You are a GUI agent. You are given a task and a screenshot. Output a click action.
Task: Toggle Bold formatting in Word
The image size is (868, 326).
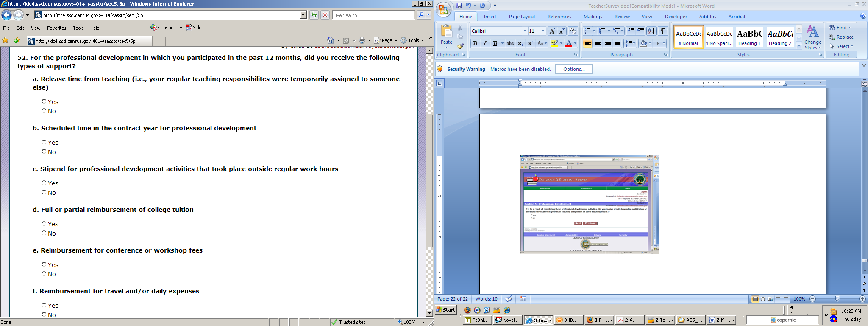pos(475,43)
